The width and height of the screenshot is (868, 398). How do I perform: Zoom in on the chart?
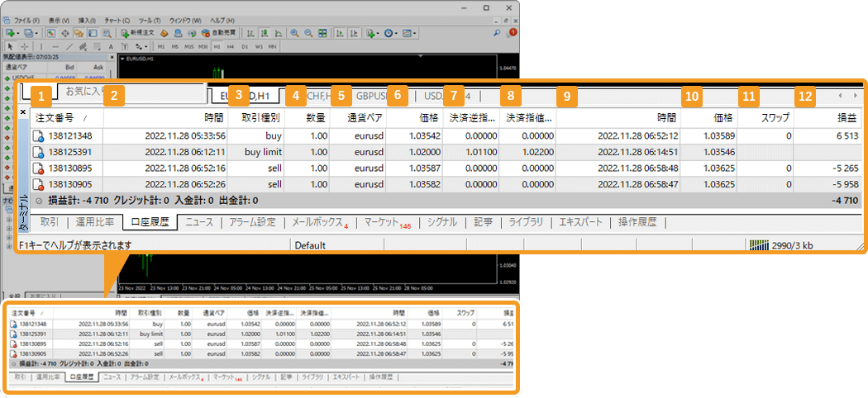click(294, 33)
